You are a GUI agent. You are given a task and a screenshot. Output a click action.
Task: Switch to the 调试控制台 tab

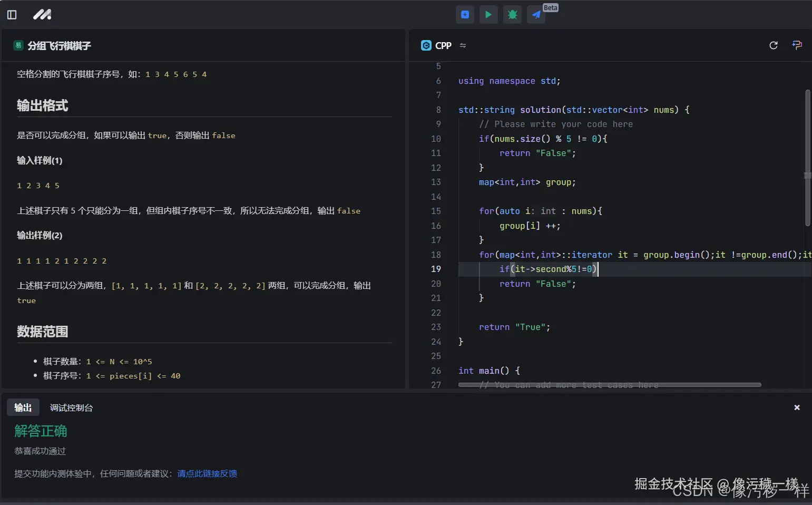point(71,407)
